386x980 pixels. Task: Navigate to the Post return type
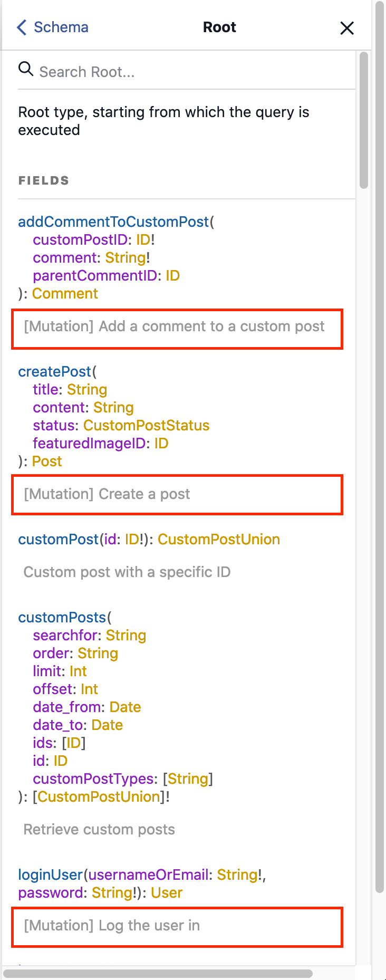tap(47, 461)
